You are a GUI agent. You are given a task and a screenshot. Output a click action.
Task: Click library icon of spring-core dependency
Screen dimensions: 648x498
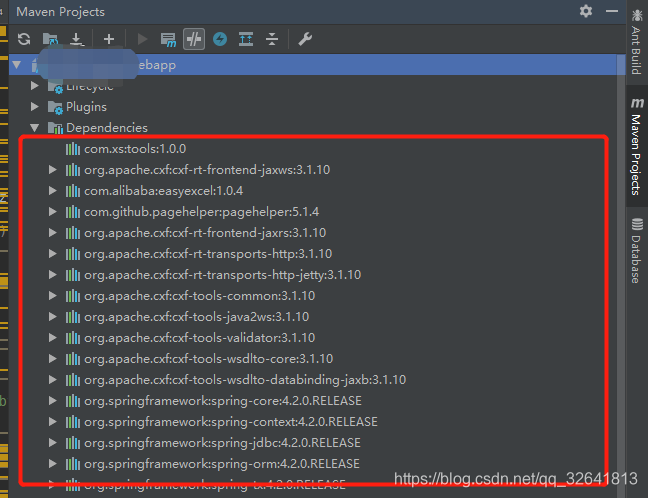[73, 401]
